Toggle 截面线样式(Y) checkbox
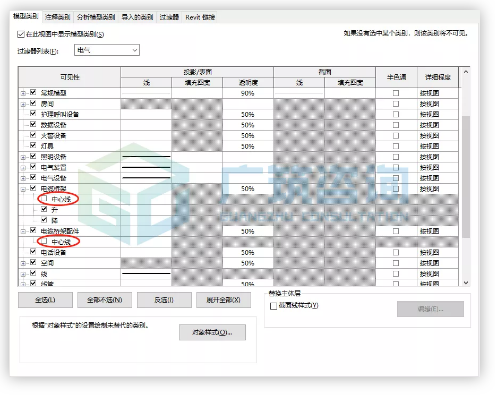The height and width of the screenshot is (395, 495). tap(273, 306)
